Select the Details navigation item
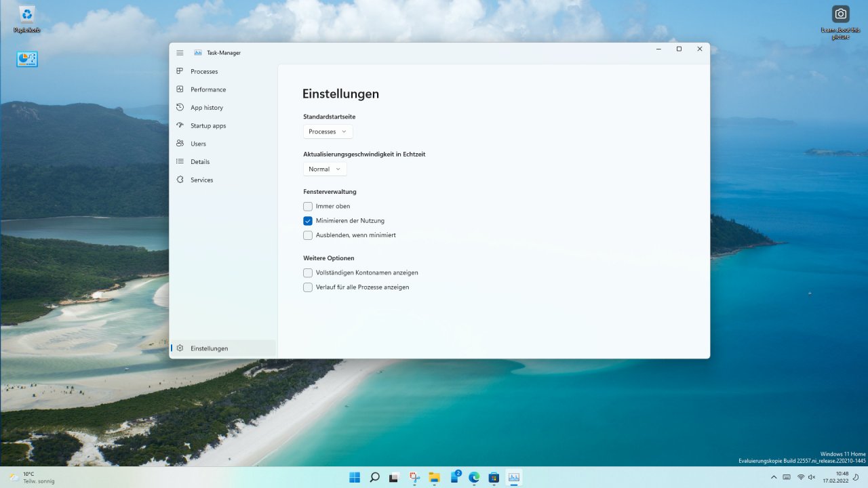Image resolution: width=868 pixels, height=488 pixels. 223,161
